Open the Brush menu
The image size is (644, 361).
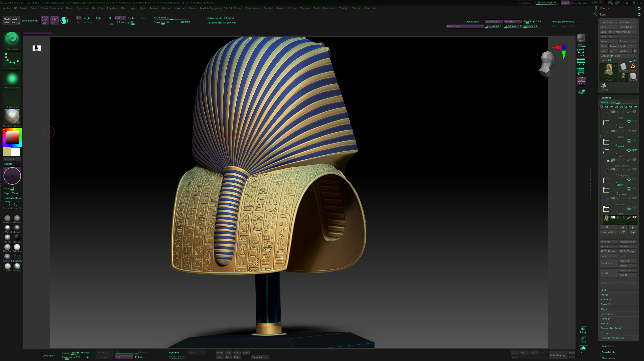click(23, 8)
